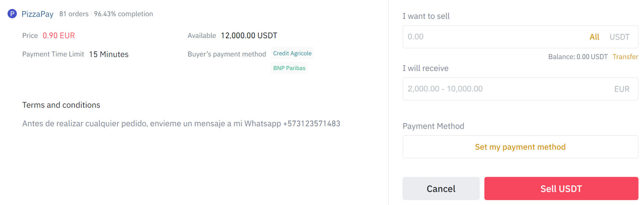This screenshot has height=205, width=644.
Task: Click the Terms and conditions heading
Action: [x=61, y=105]
